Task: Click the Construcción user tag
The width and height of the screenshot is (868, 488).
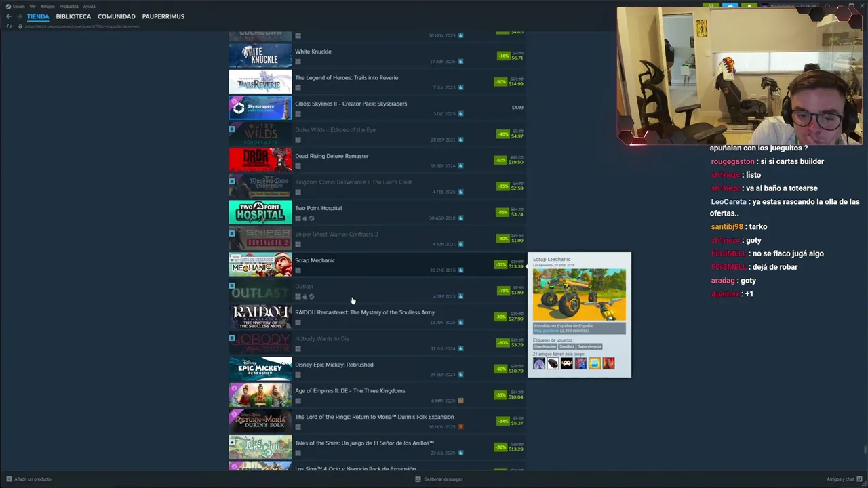Action: tap(545, 346)
